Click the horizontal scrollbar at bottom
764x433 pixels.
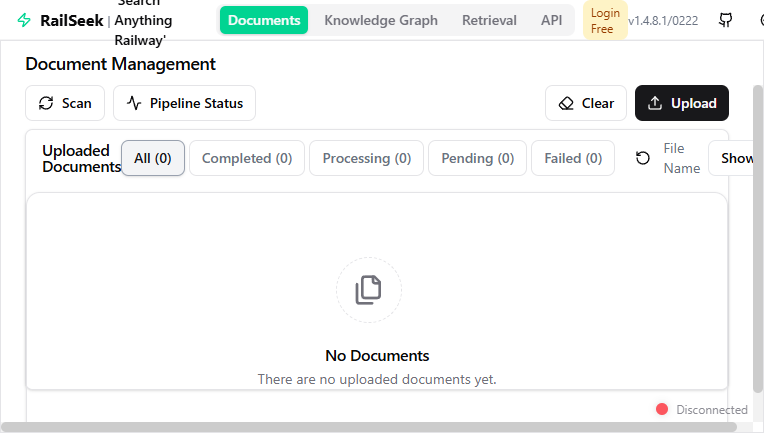[x=370, y=427]
